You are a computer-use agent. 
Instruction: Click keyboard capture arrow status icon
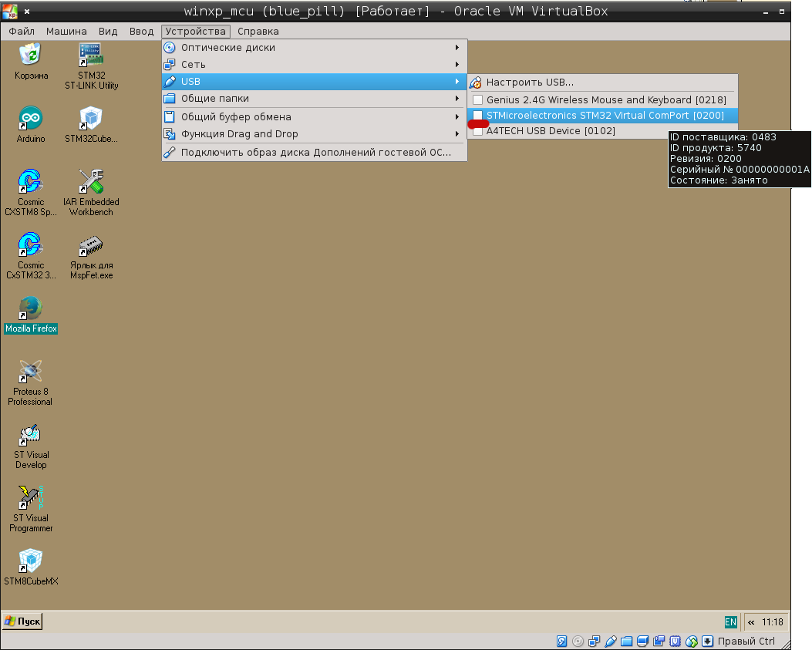pyautogui.click(x=707, y=642)
